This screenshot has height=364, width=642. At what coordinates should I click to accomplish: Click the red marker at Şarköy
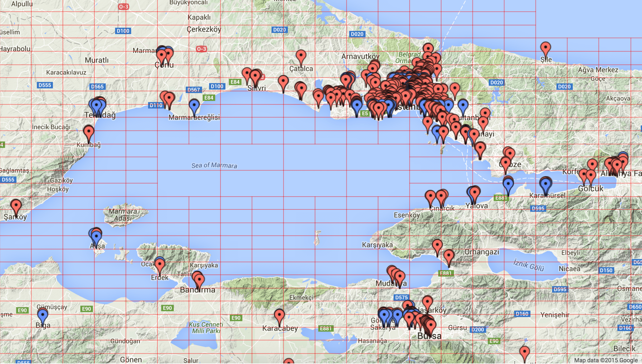[x=16, y=206]
